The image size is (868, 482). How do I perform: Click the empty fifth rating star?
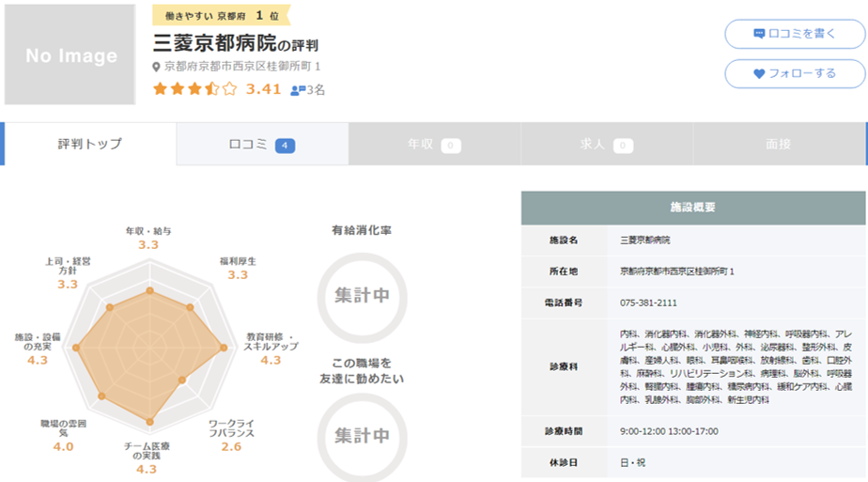230,88
